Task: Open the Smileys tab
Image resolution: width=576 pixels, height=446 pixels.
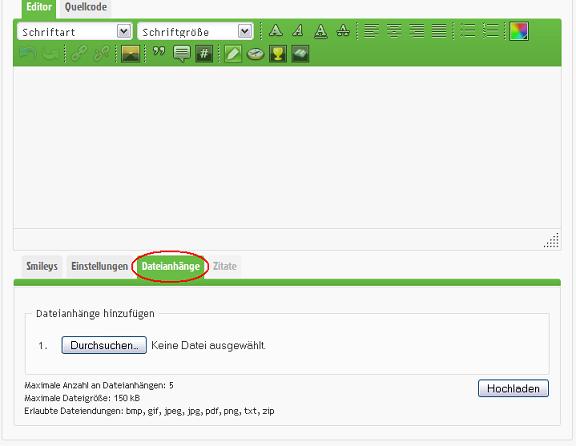Action: pos(42,266)
